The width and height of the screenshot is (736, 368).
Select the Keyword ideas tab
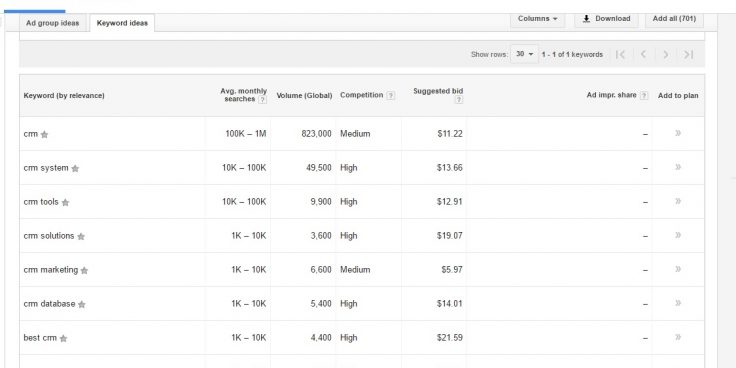click(122, 23)
